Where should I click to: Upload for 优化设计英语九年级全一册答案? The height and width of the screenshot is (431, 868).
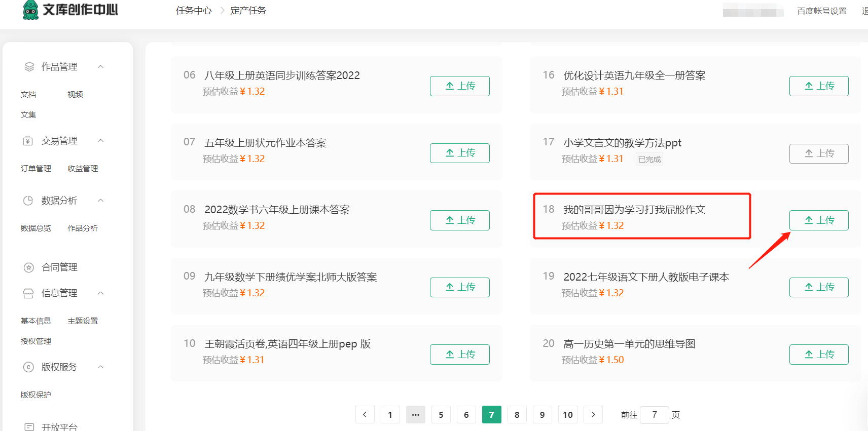click(819, 86)
